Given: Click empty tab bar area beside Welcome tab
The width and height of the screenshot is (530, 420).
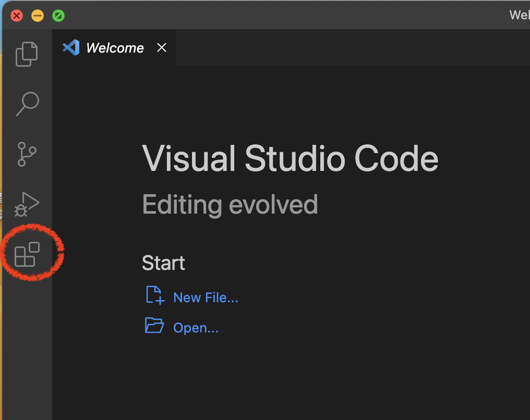Looking at the screenshot, I should pos(350,48).
